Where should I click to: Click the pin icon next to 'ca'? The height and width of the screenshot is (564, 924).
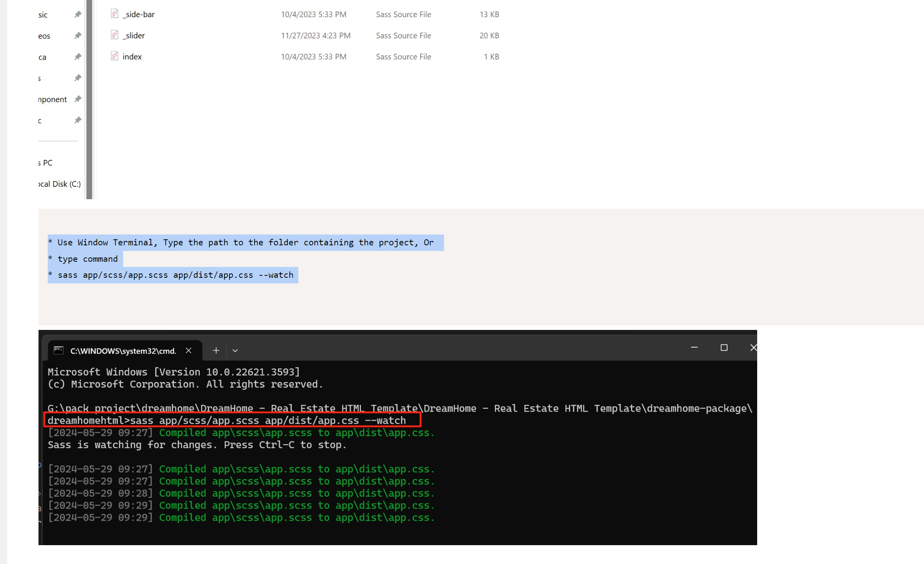78,57
